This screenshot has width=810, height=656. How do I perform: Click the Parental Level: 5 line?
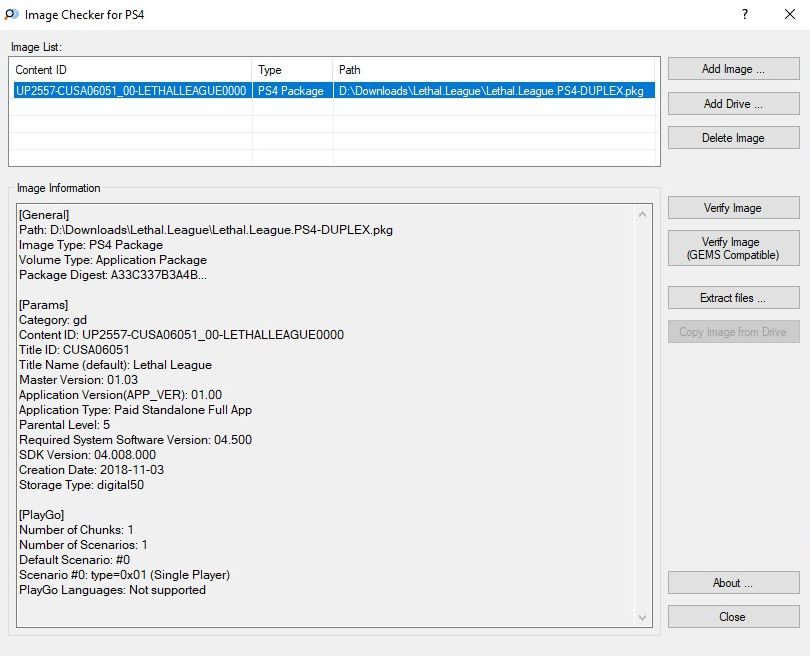65,425
